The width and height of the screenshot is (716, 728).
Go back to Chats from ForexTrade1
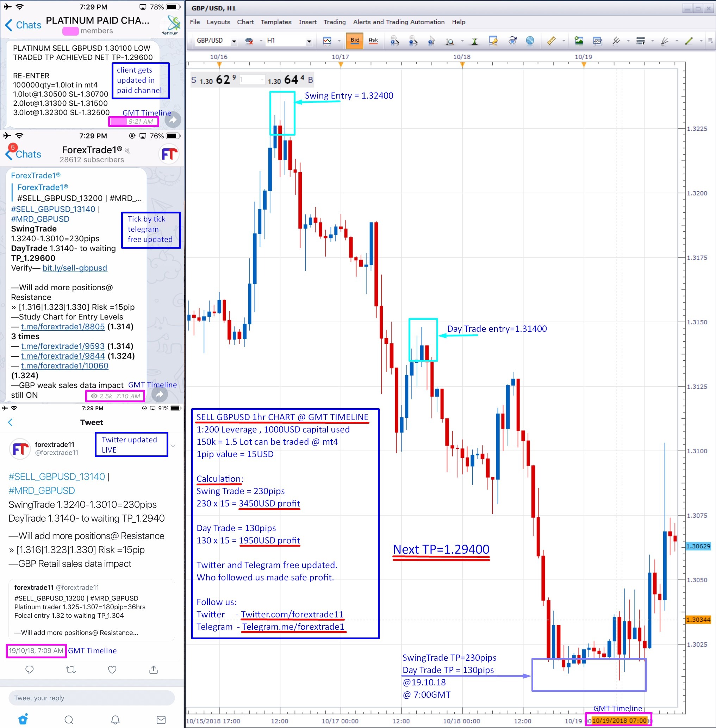(x=23, y=154)
